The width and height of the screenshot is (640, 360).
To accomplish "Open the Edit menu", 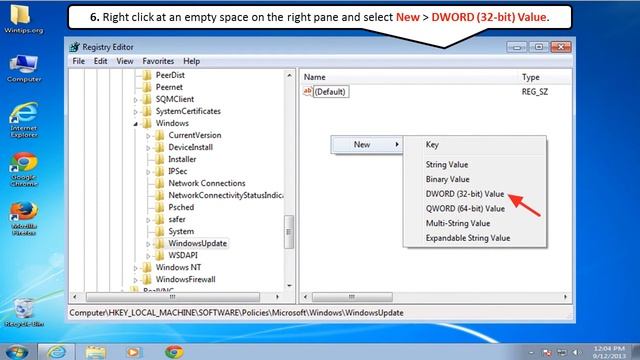I will tap(100, 61).
